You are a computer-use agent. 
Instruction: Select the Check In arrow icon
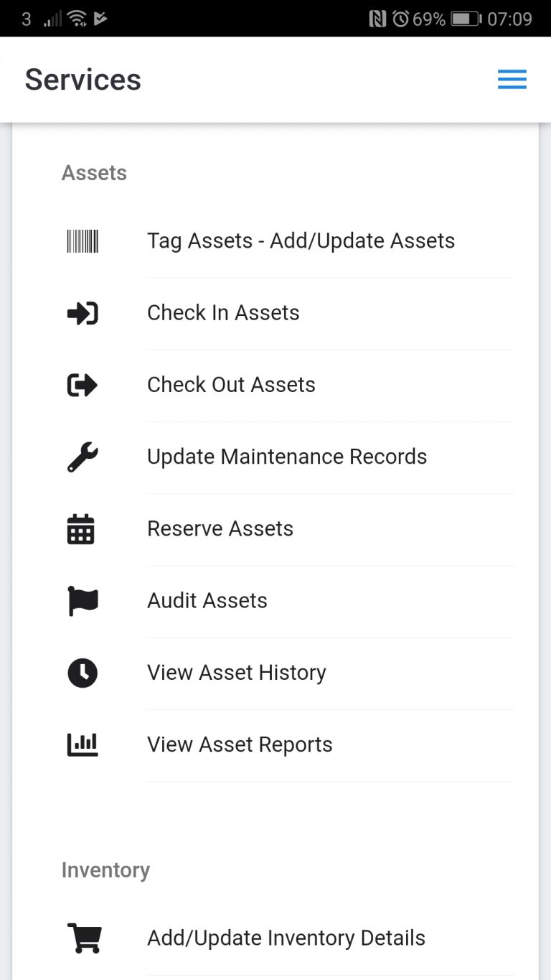(82, 313)
